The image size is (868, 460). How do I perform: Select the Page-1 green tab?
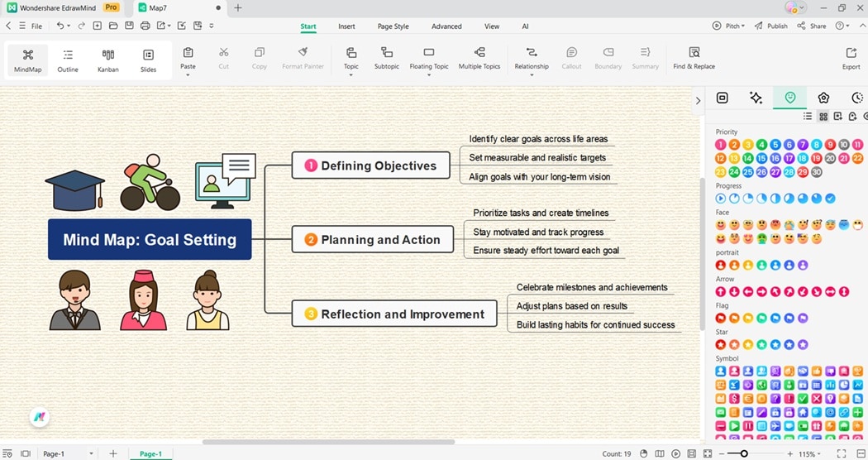click(150, 453)
